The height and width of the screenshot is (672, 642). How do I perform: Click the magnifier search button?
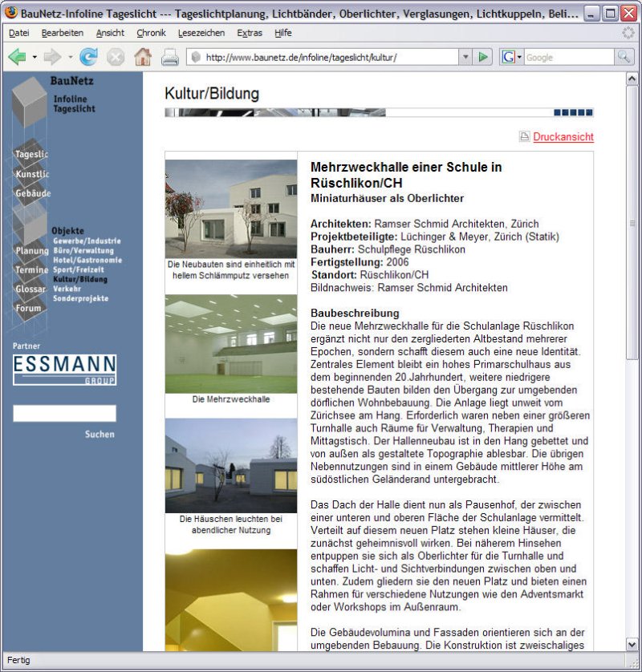coord(624,57)
